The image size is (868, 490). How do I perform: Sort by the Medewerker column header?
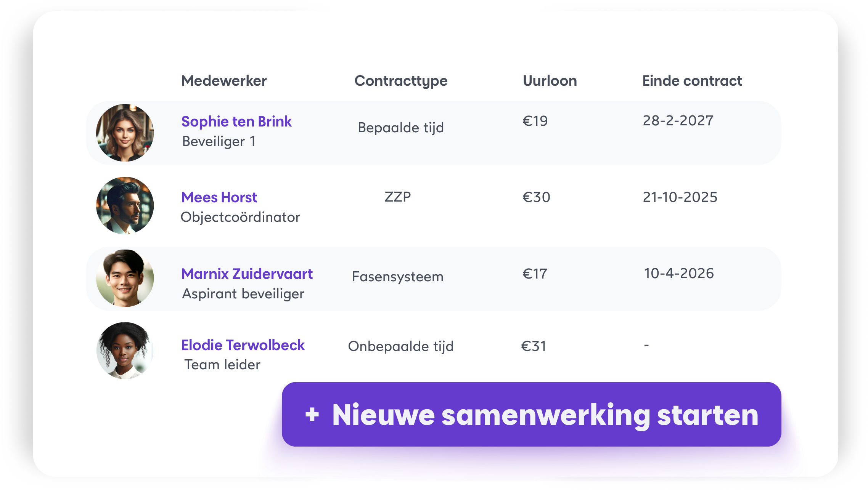click(224, 81)
